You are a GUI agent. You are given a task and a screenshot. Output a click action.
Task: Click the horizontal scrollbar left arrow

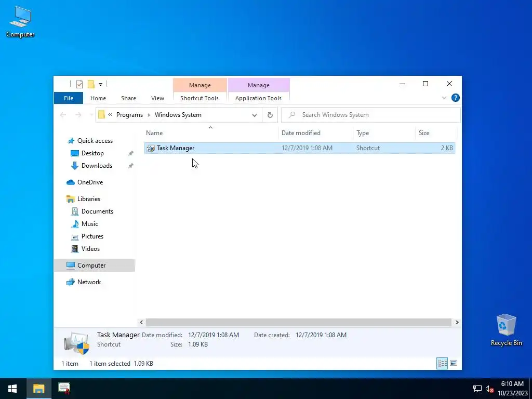click(x=141, y=322)
